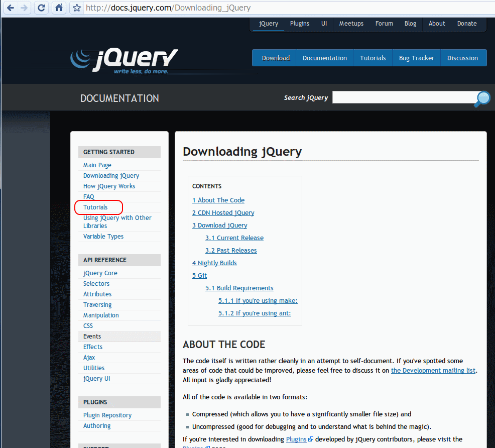495x448 pixels.
Task: Click the blue Documentation button
Action: click(324, 58)
